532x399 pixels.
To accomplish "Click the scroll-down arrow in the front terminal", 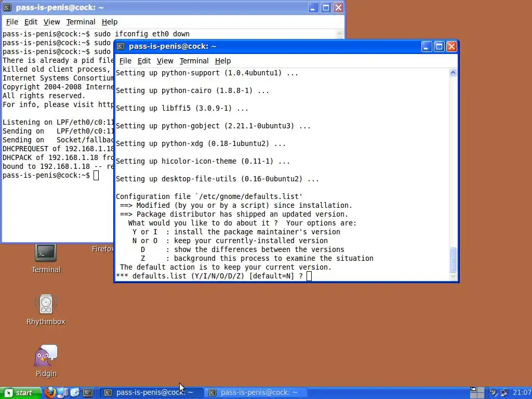I will click(x=453, y=276).
